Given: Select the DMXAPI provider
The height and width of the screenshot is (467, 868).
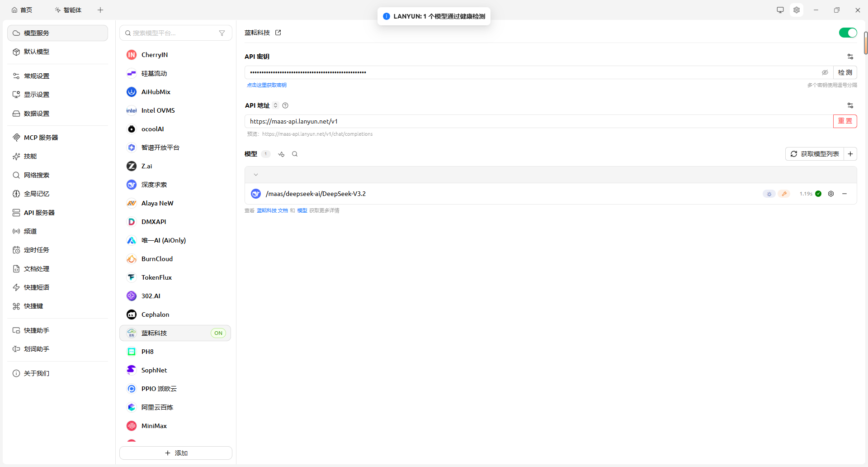Looking at the screenshot, I should point(175,222).
